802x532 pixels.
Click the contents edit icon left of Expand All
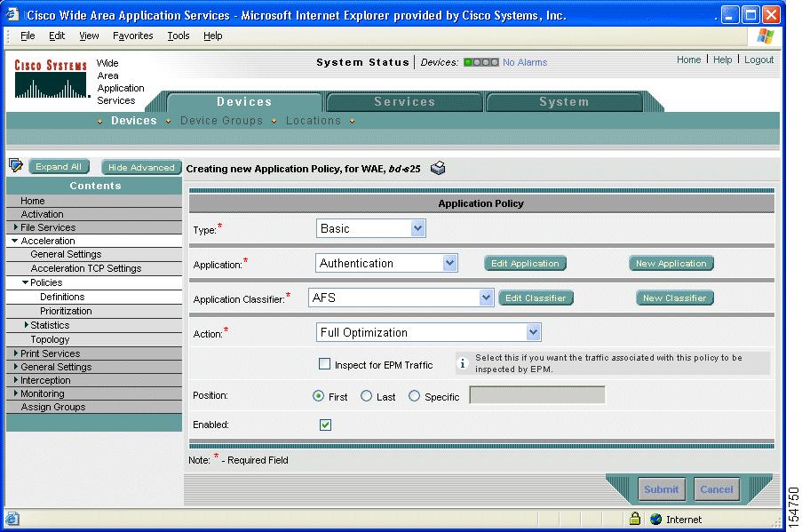(16, 165)
